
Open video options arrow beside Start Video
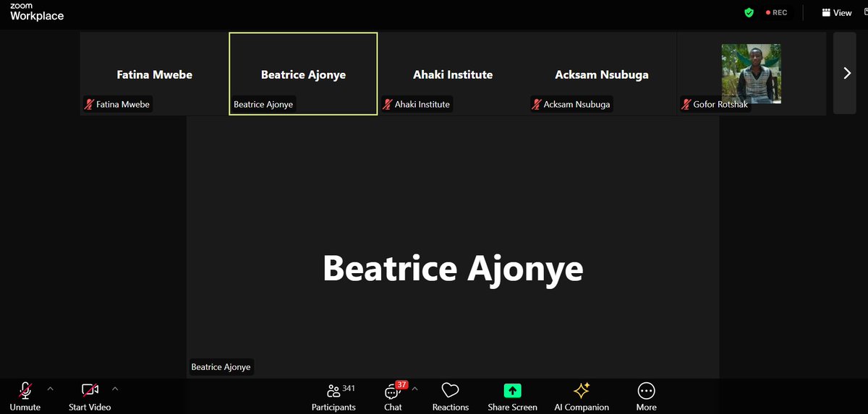(115, 389)
